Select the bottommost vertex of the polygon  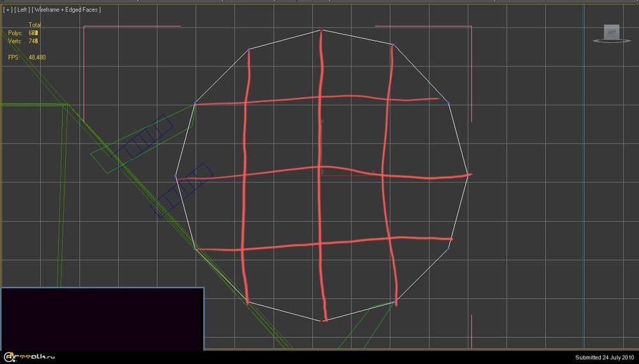point(324,321)
